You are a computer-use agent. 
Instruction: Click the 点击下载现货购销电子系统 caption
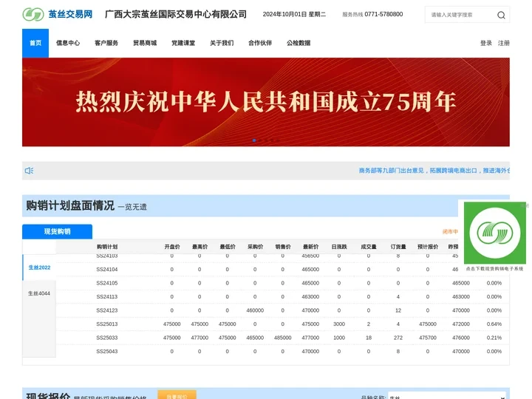pyautogui.click(x=494, y=268)
